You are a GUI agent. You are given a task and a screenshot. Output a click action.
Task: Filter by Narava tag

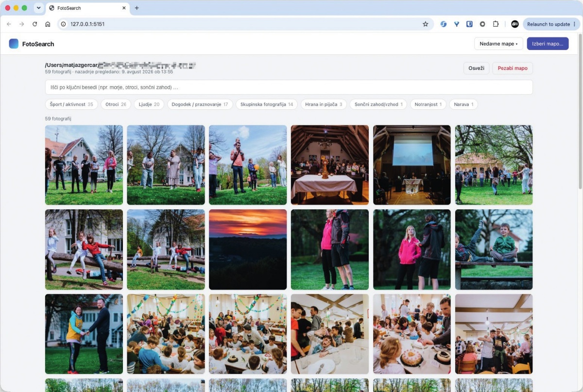click(463, 104)
